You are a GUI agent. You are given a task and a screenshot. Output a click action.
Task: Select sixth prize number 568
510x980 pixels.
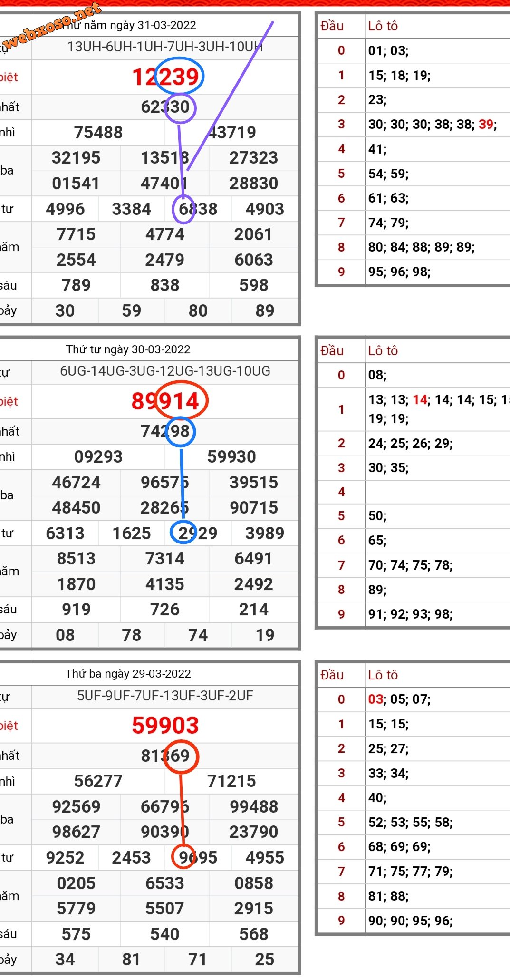(x=254, y=934)
